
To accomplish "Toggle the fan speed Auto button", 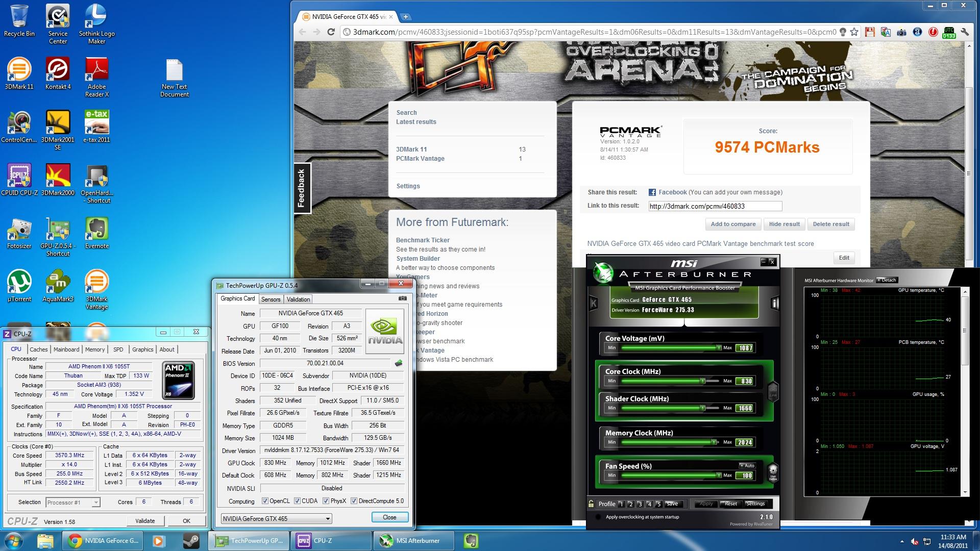I will point(747,465).
